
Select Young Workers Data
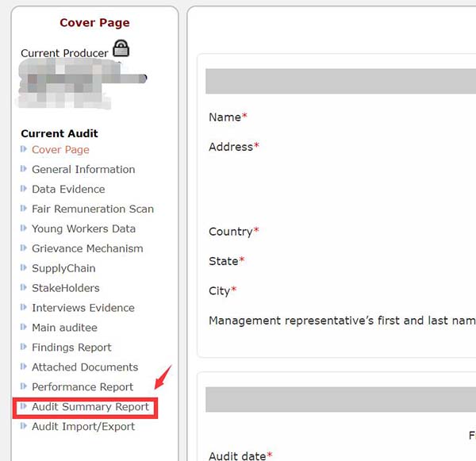tap(83, 229)
